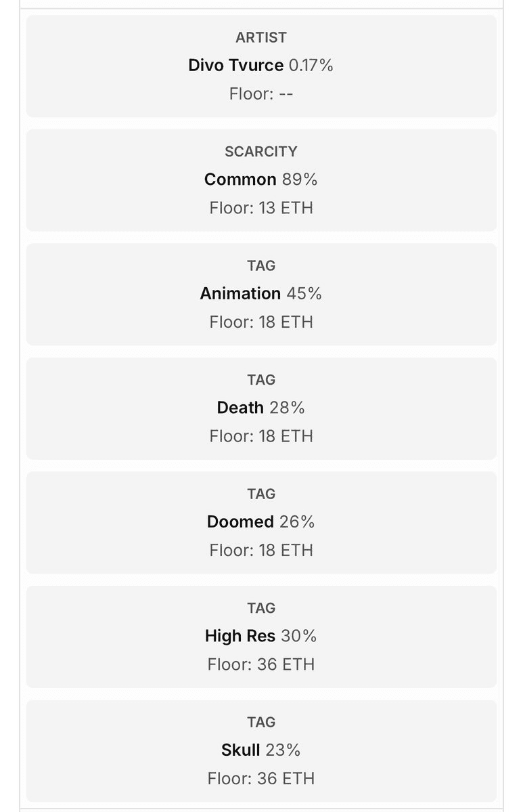
Task: Open the Doomed tag card
Action: [x=261, y=523]
